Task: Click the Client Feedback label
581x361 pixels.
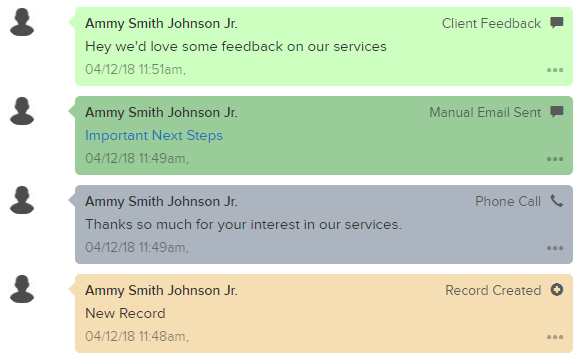Action: (491, 23)
